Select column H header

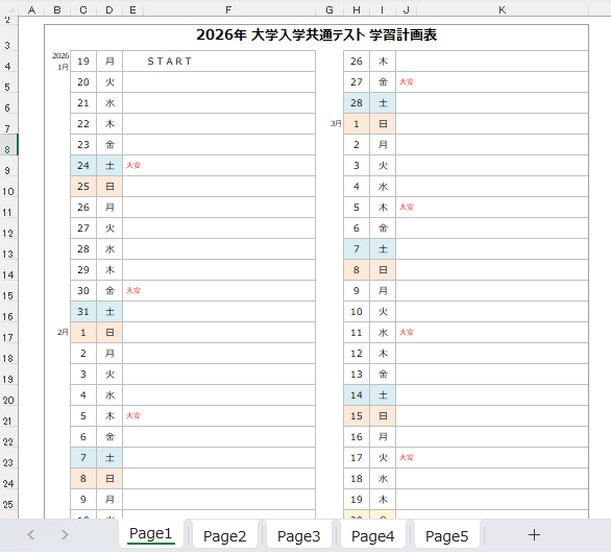[x=356, y=10]
